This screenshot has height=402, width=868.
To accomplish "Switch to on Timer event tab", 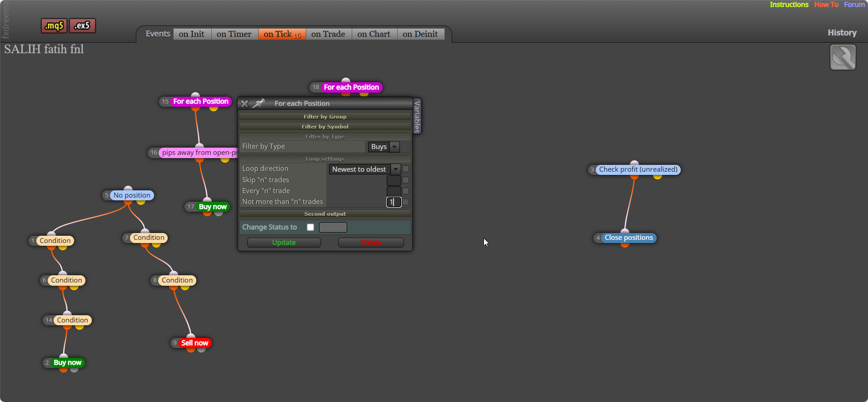I will pyautogui.click(x=234, y=34).
